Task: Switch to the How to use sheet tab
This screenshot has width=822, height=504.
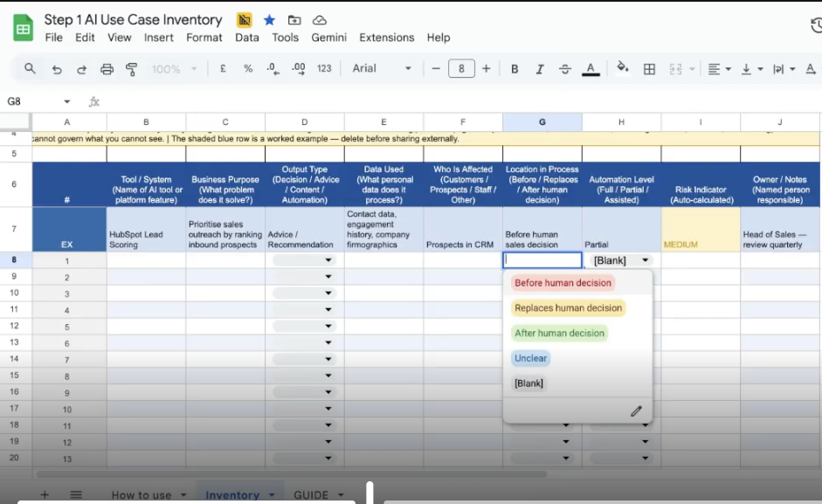Action: [141, 495]
